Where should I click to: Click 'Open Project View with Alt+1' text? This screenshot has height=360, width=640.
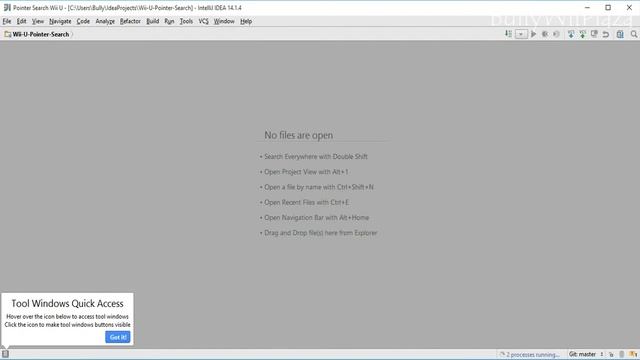(306, 172)
